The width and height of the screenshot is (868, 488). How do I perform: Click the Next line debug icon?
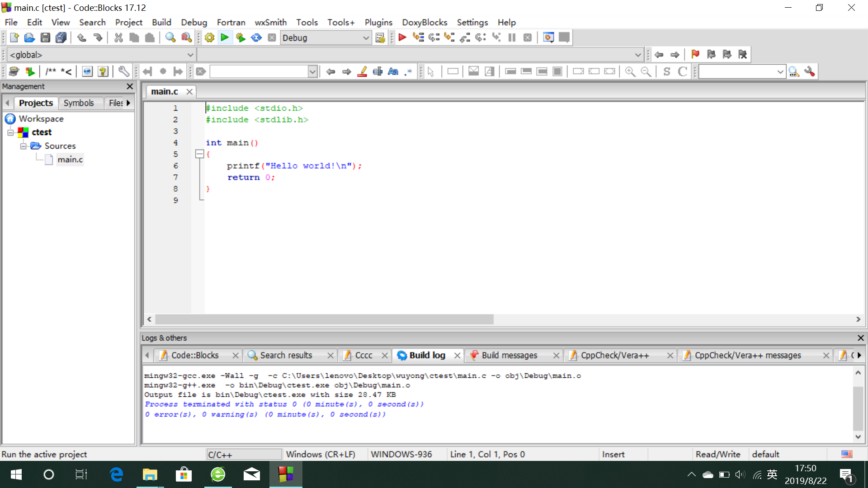(x=434, y=38)
